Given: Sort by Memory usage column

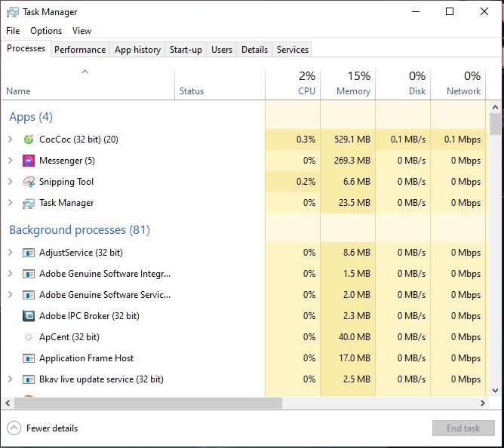Looking at the screenshot, I should point(348,84).
